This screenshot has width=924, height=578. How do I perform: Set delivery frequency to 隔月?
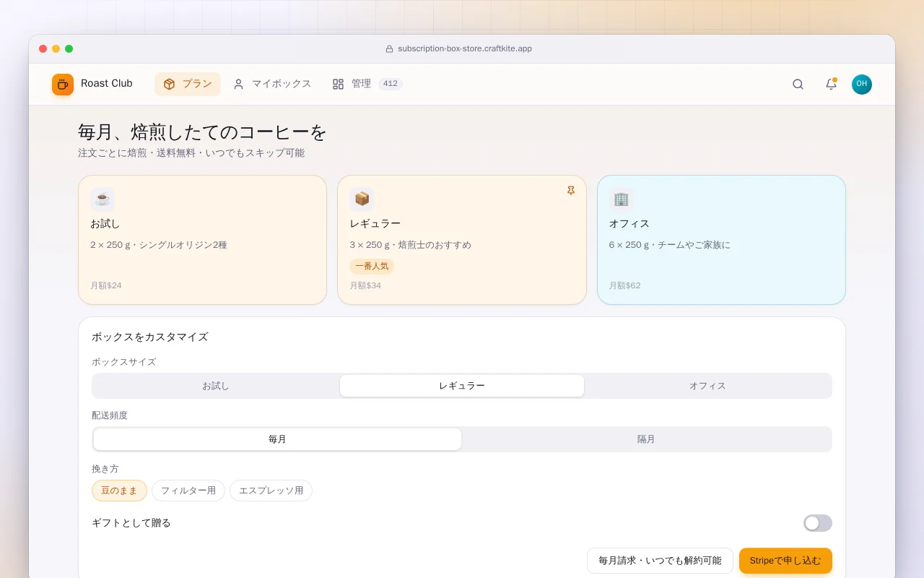tap(646, 439)
